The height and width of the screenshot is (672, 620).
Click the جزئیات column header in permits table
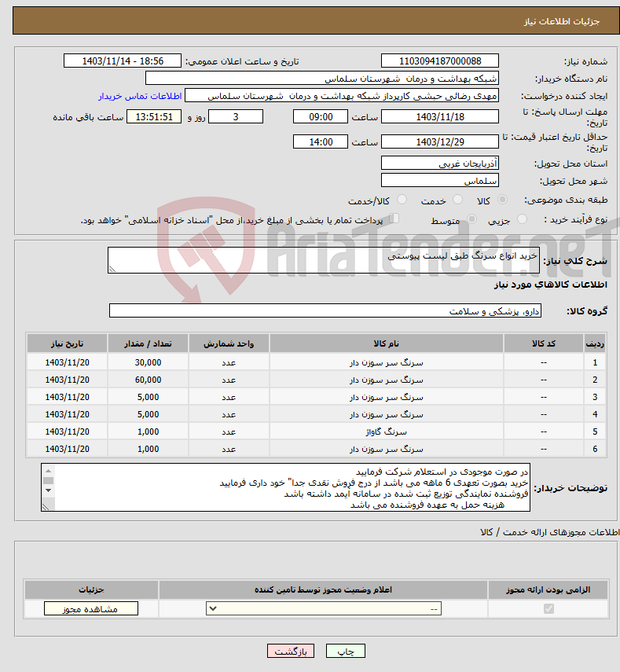click(91, 590)
